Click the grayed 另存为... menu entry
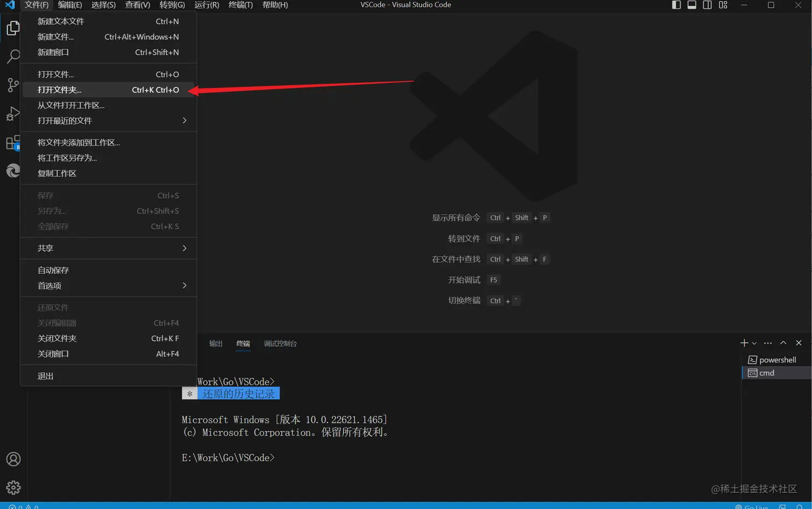The height and width of the screenshot is (509, 812). click(108, 211)
